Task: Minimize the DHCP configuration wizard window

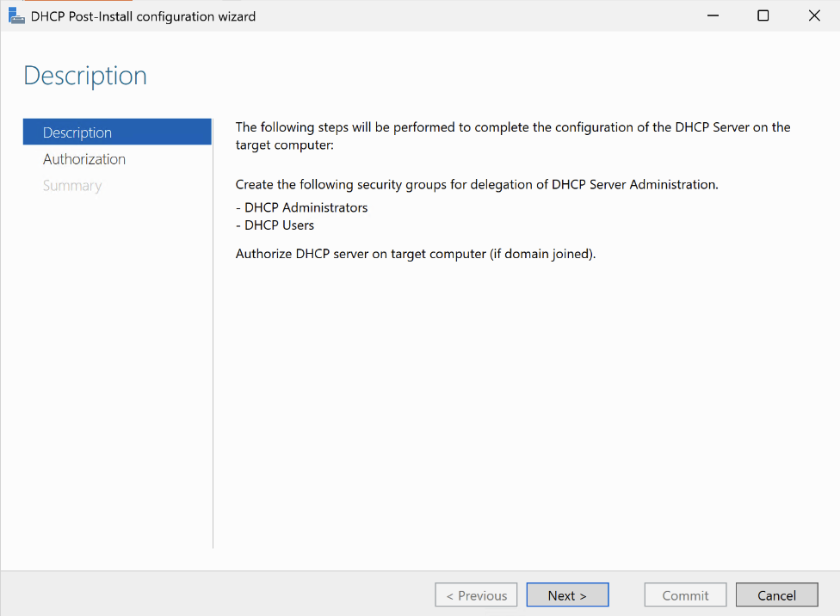Action: 713,15
